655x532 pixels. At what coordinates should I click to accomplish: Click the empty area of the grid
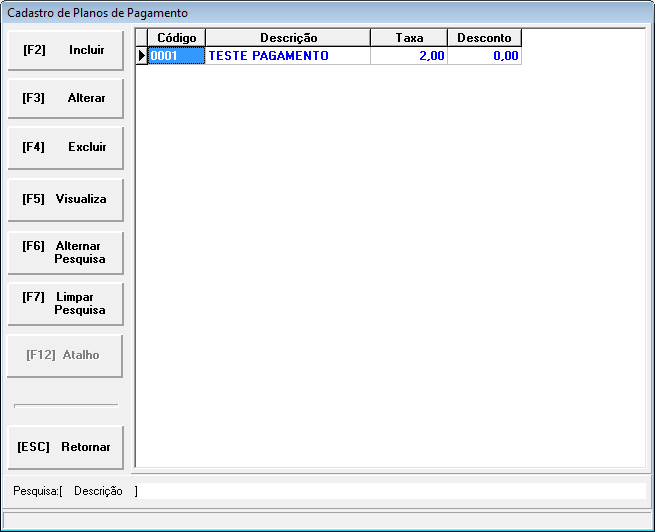point(390,260)
